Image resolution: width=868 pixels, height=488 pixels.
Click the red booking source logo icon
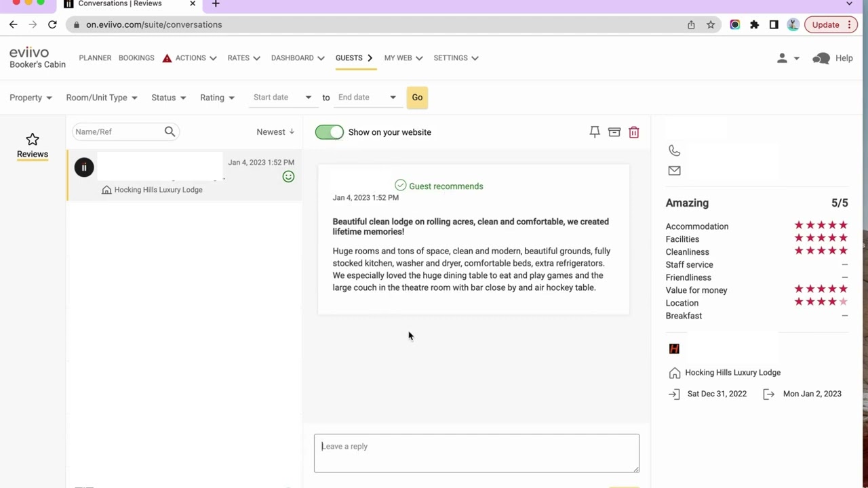[x=674, y=348]
